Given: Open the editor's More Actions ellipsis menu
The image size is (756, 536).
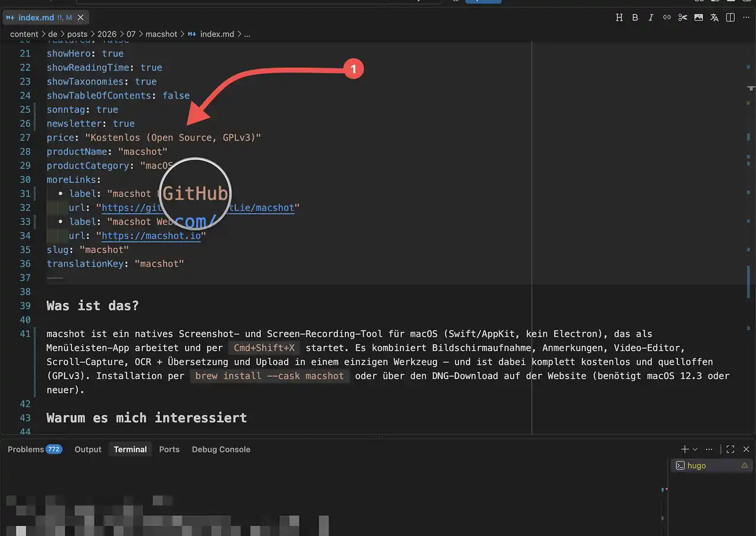Looking at the screenshot, I should pos(746,18).
